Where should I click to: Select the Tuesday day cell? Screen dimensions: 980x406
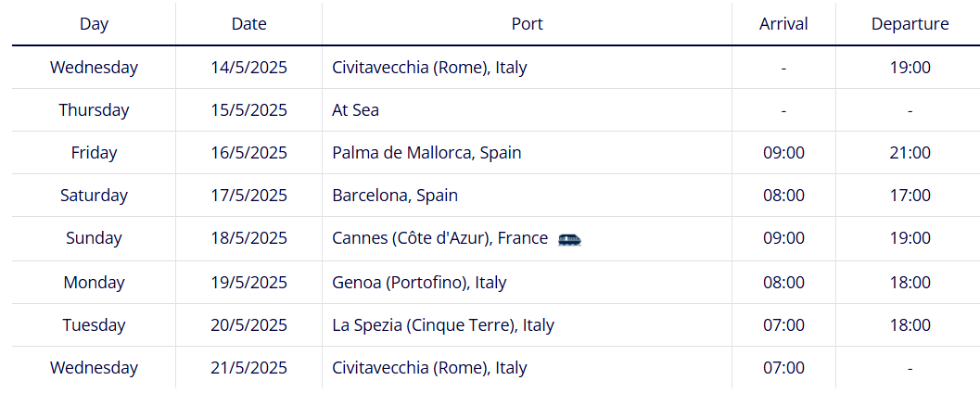tap(94, 325)
